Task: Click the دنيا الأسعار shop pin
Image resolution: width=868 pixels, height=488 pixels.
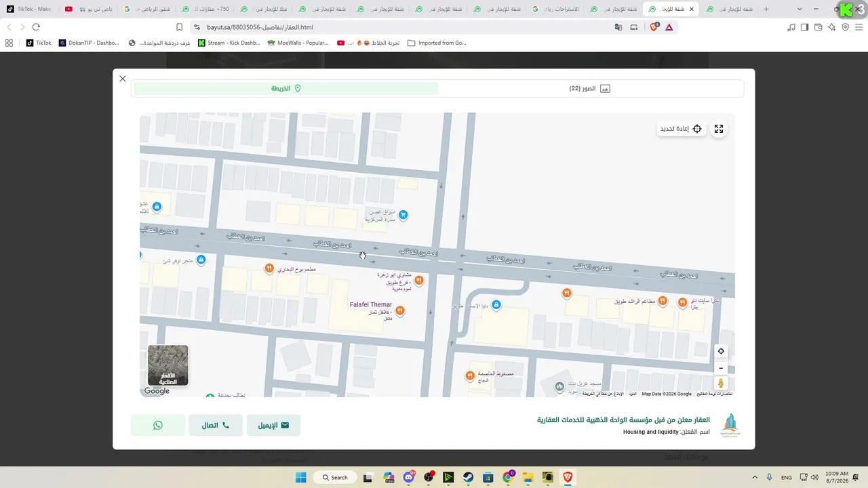Action: pos(496,305)
